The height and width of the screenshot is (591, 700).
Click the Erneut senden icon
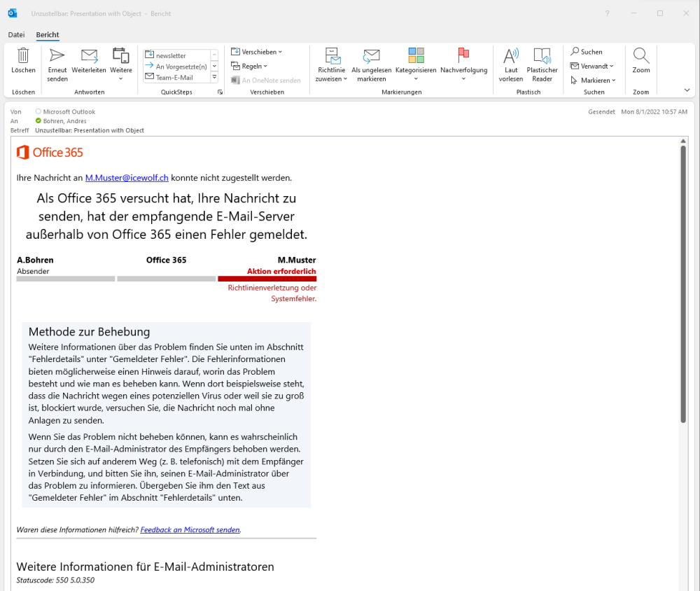point(57,55)
